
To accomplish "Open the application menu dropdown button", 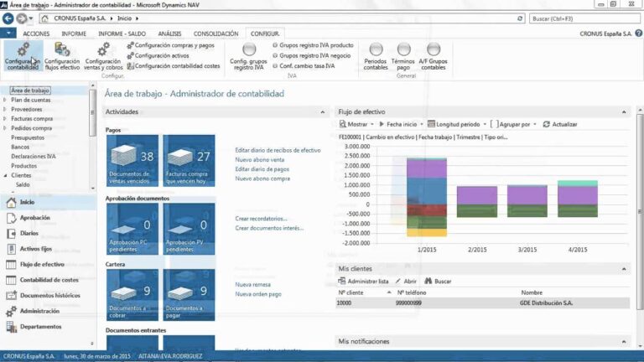I will tap(8, 34).
